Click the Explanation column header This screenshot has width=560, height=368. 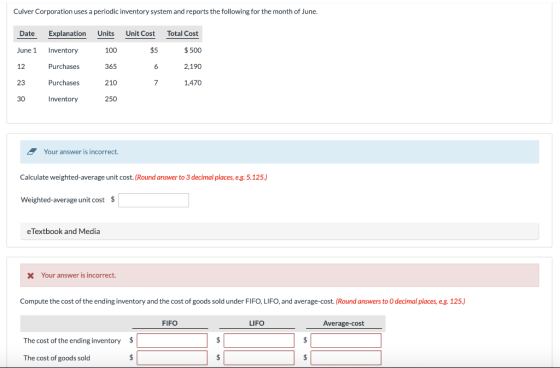coord(67,34)
